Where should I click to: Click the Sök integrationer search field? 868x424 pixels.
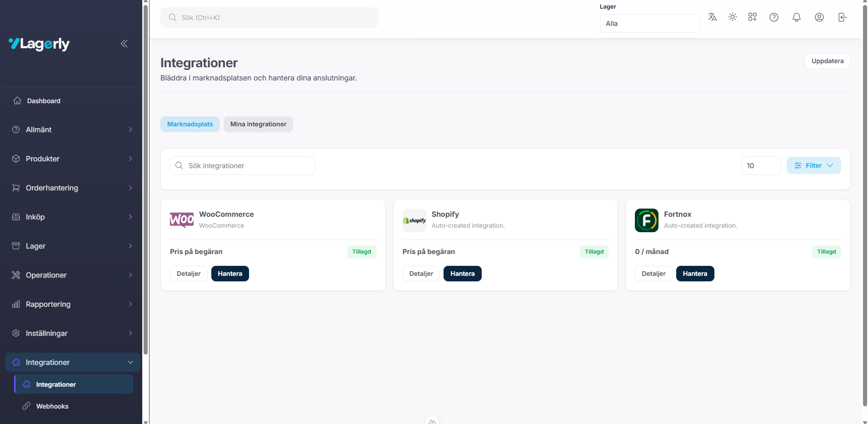click(242, 165)
